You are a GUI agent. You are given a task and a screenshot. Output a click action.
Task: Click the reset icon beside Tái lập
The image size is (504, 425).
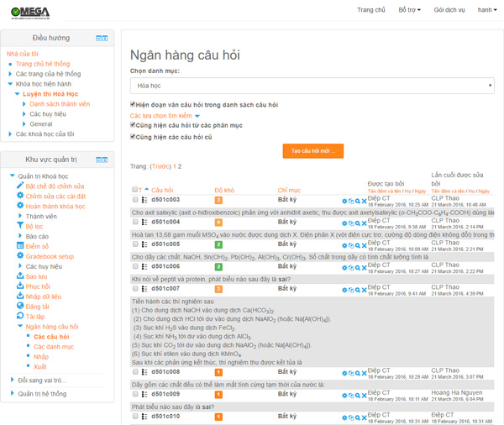coord(20,316)
